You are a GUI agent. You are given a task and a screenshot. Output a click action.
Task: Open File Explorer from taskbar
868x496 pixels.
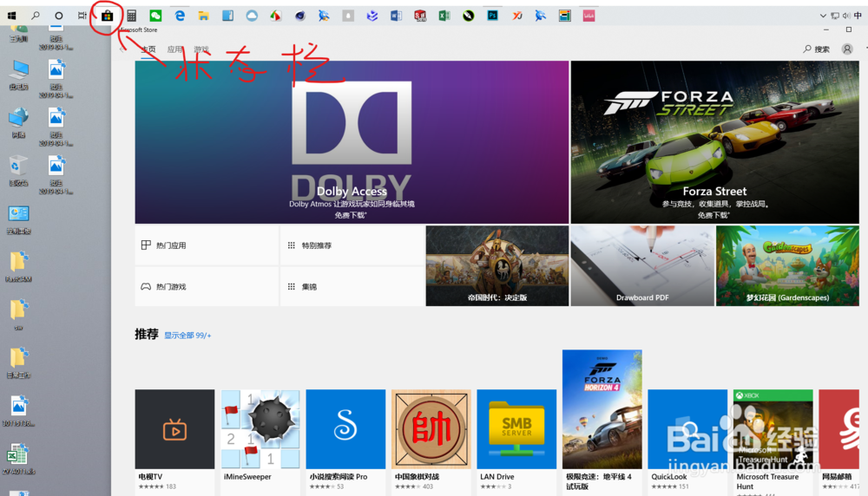point(204,16)
